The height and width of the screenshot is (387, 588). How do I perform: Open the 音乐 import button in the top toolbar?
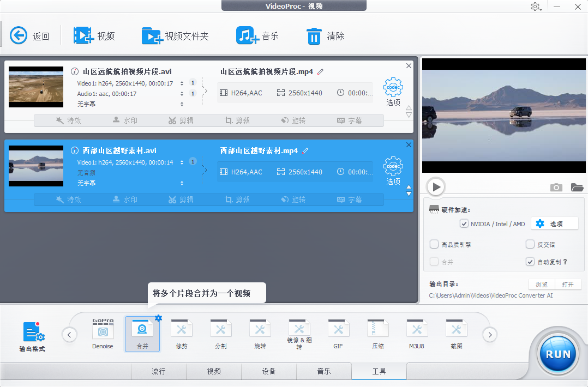(x=257, y=35)
